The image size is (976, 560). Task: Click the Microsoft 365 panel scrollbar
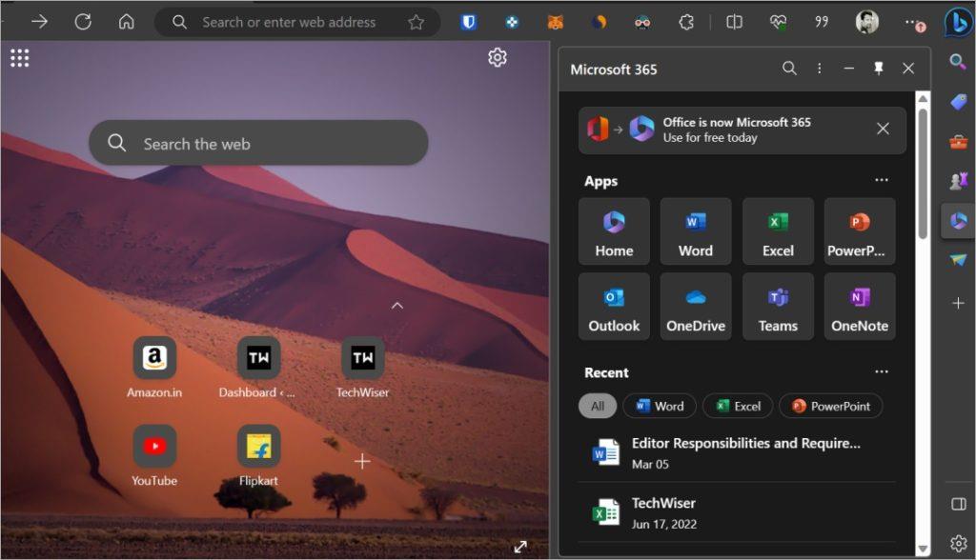(923, 174)
